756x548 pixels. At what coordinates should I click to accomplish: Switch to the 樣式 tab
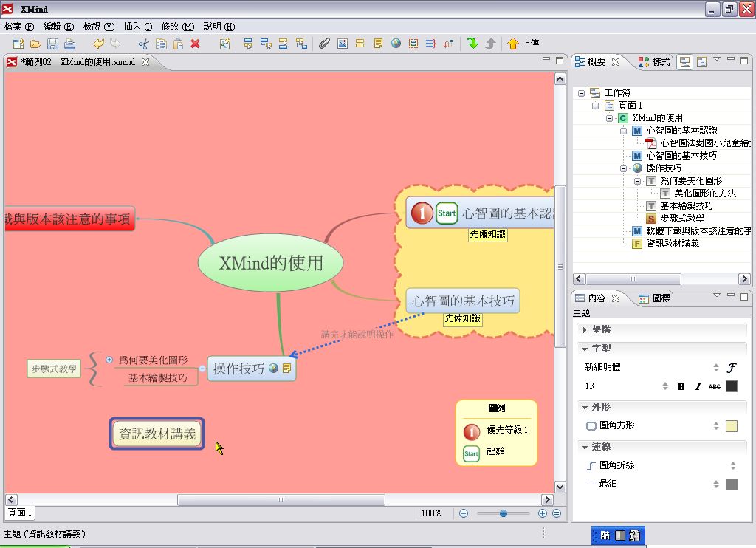[654, 62]
